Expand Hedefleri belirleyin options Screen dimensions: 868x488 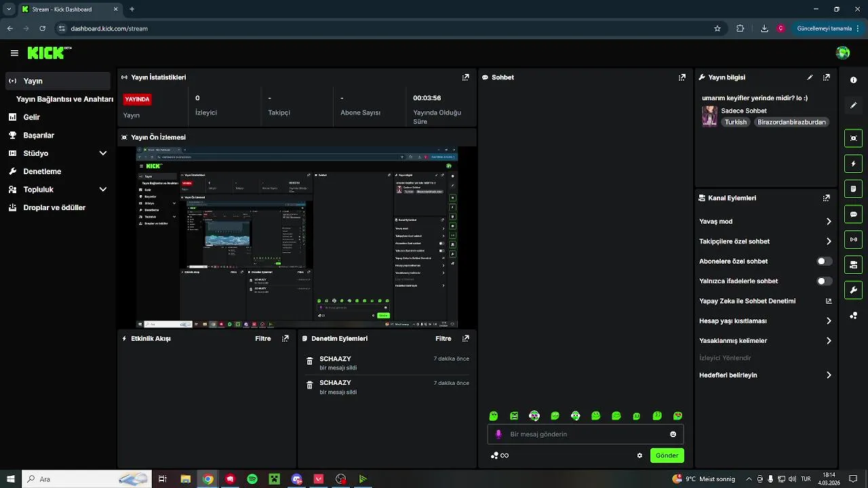point(828,375)
